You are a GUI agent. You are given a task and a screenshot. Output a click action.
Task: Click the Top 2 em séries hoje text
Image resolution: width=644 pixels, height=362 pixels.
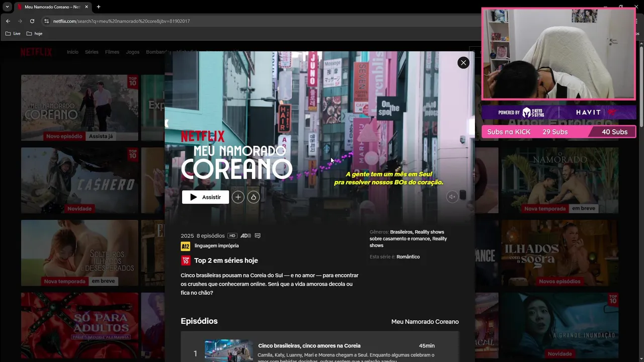226,260
